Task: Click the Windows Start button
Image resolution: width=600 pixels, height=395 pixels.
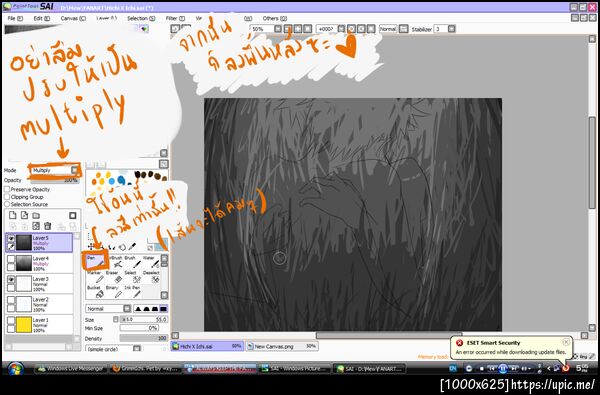Action: click(16, 369)
